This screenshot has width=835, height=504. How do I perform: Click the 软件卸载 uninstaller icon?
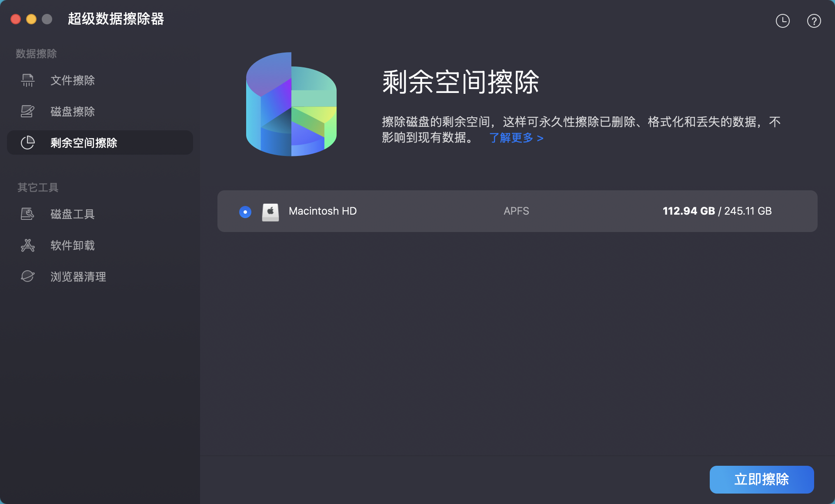click(x=27, y=245)
